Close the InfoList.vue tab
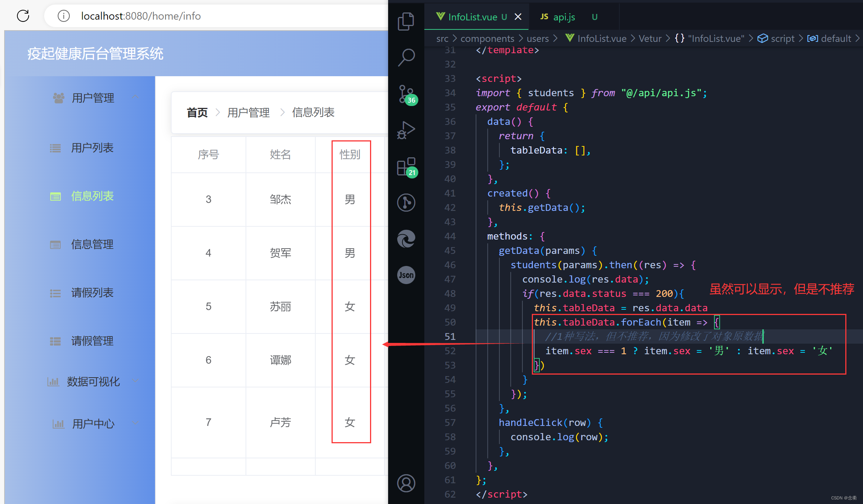The width and height of the screenshot is (863, 504). click(x=518, y=17)
